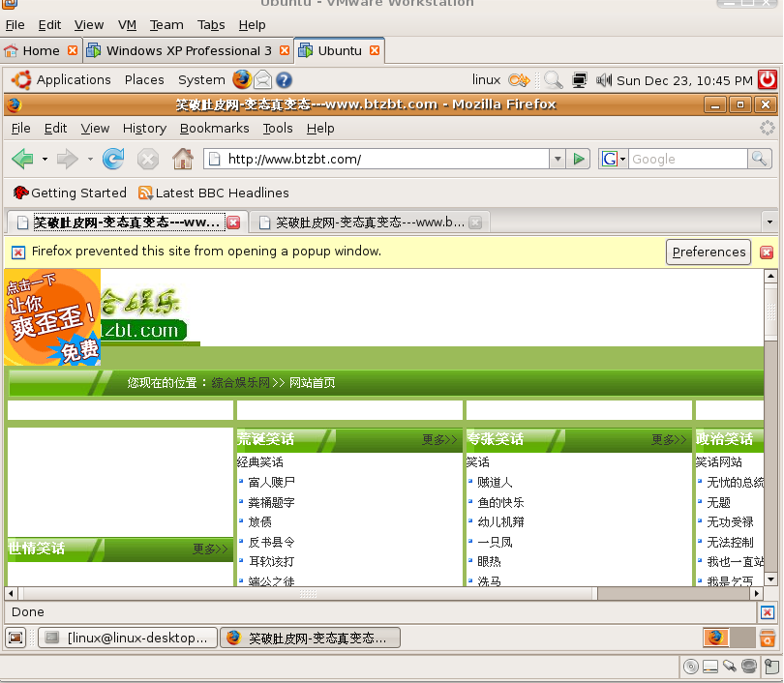Click the 点击一下 让你爽歪歪 ad banner
The image size is (784, 683).
tap(52, 317)
